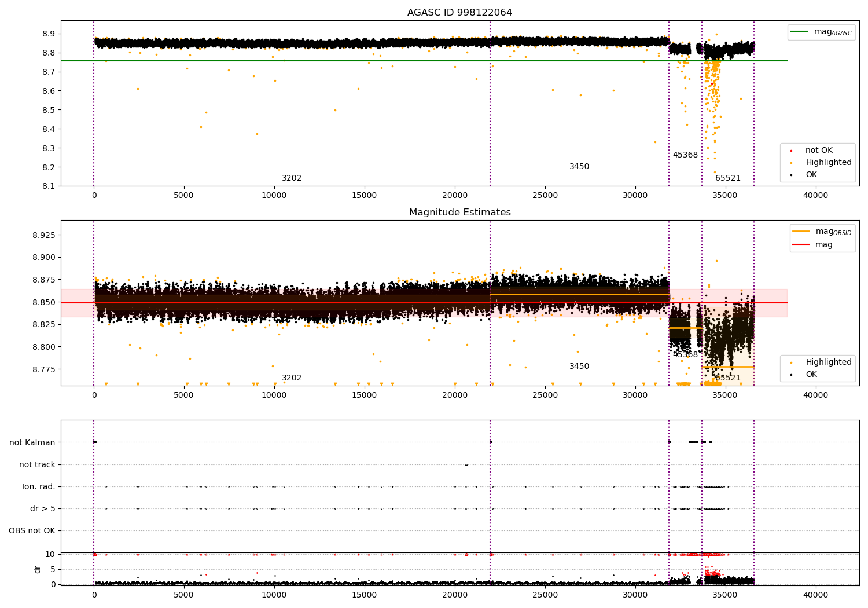
Task: Click the 8.825 y-tick label
Action: 44,325
